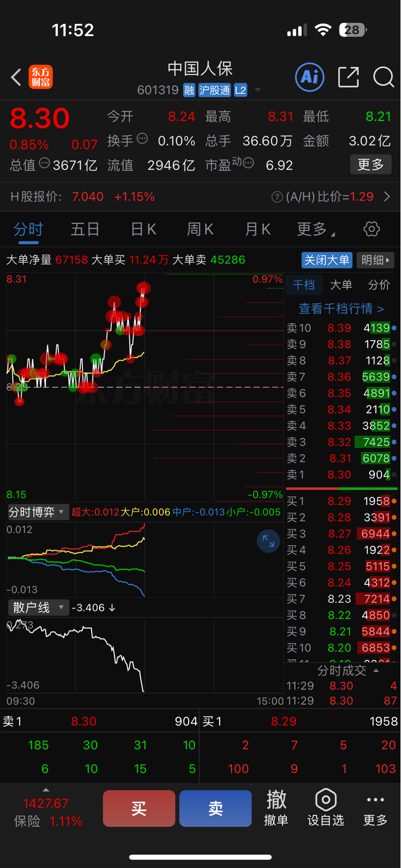Viewport: 401px width, 868px height.
Task: Tap the 沪股通 badge
Action: click(x=214, y=90)
